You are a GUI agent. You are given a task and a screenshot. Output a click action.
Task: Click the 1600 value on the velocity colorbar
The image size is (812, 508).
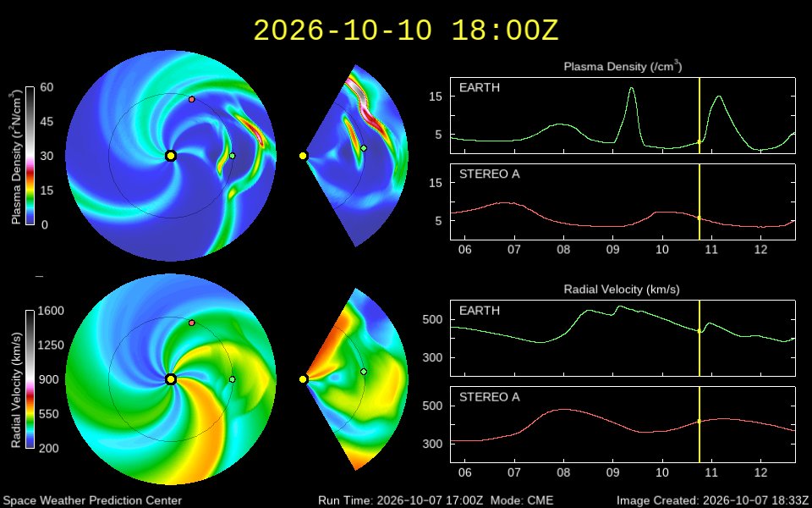pyautogui.click(x=52, y=311)
